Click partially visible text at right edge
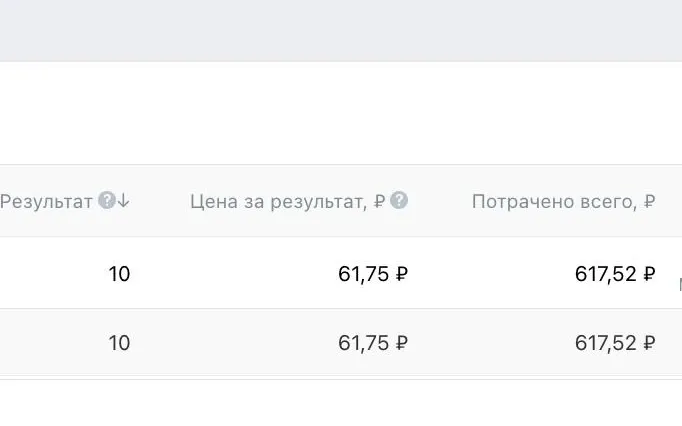 [680, 285]
